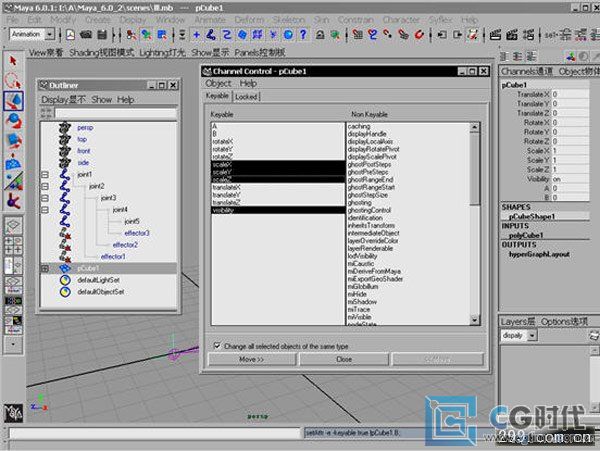Select by object type mode icon
Viewport: 600px width, 451px height.
147,35
